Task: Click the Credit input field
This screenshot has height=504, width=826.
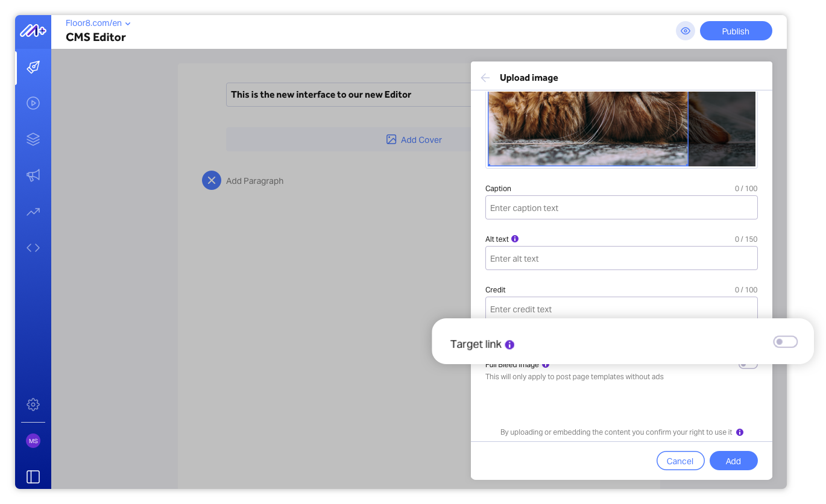Action: coord(622,308)
